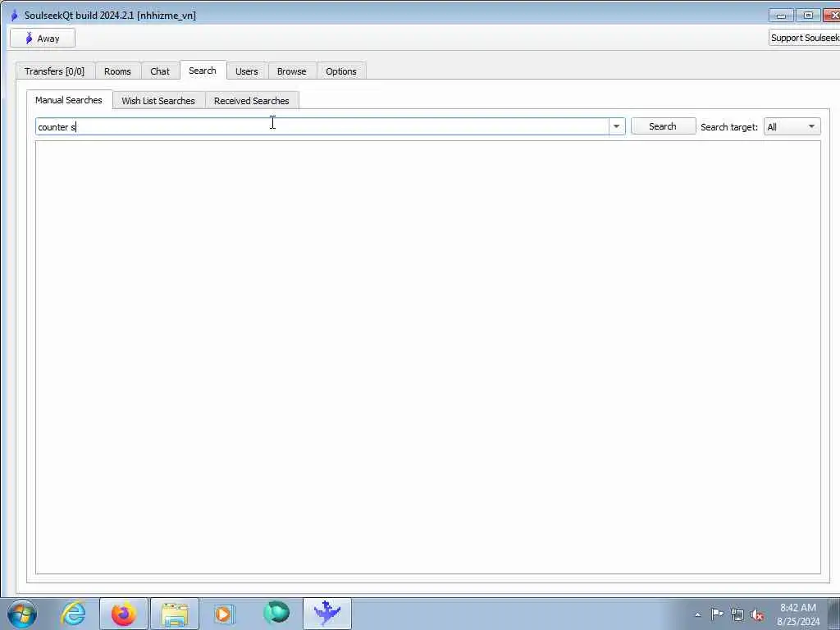Open the Search target dropdown set to All

click(792, 127)
